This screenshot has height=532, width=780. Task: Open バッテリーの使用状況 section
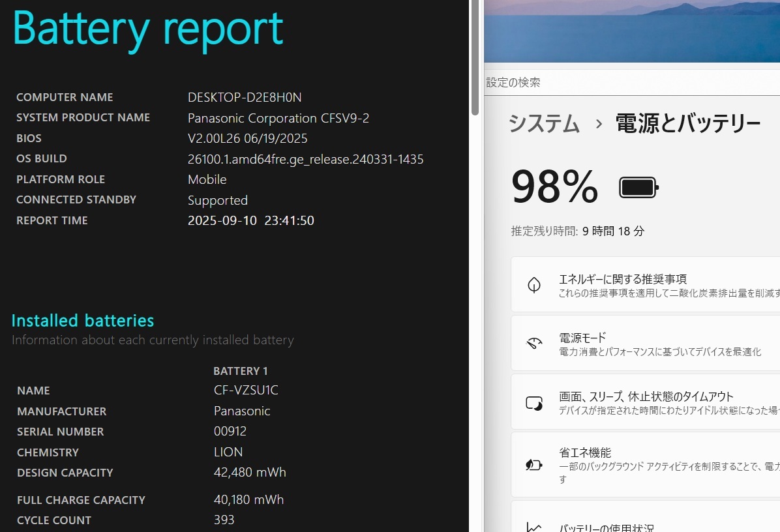[x=646, y=518]
